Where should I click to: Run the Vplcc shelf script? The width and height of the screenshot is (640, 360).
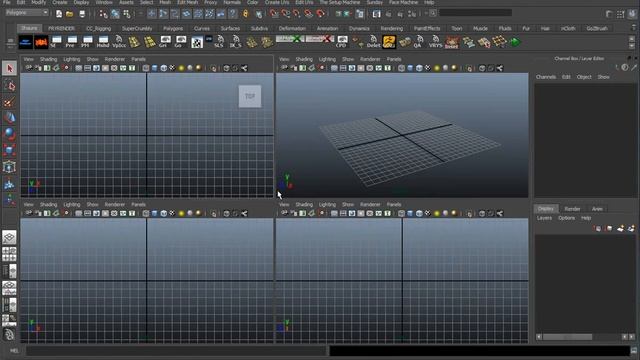coord(119,42)
